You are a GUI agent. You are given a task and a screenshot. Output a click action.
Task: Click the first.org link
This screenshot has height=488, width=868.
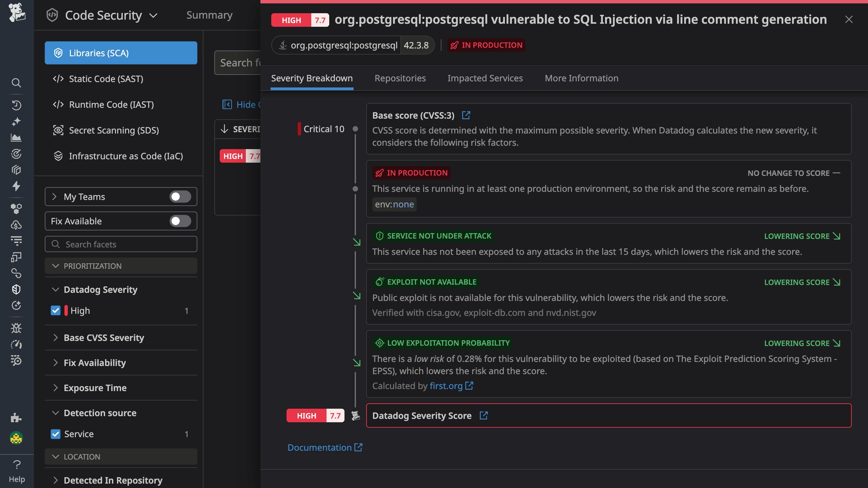coord(446,386)
